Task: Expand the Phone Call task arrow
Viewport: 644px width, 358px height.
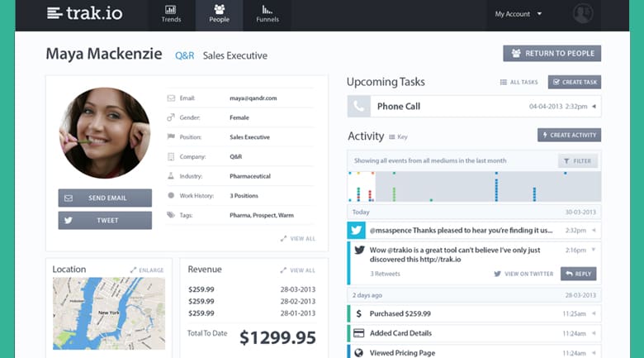Action: [x=594, y=107]
